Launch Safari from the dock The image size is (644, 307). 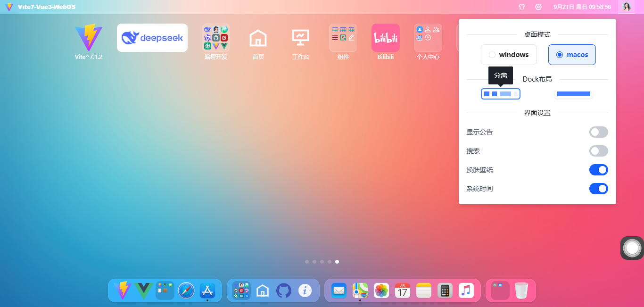point(186,290)
